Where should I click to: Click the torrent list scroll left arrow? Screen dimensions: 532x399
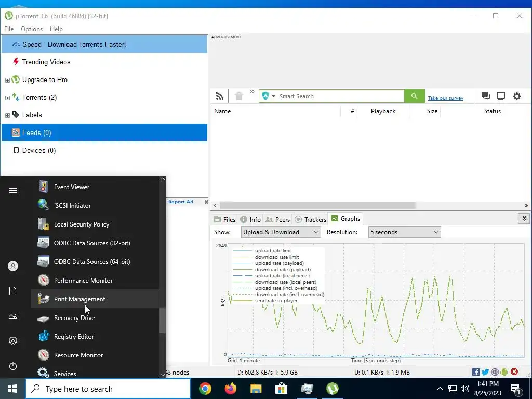click(x=215, y=205)
